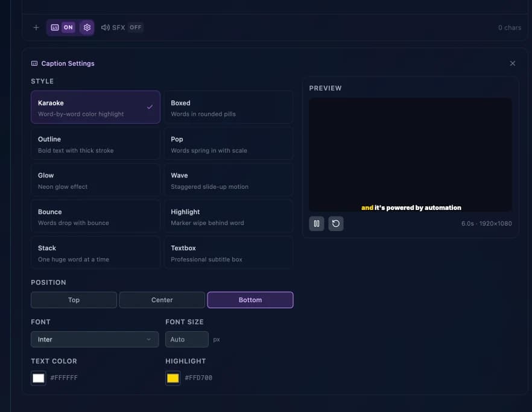
Task: Select the Boxed caption style
Action: pos(229,107)
